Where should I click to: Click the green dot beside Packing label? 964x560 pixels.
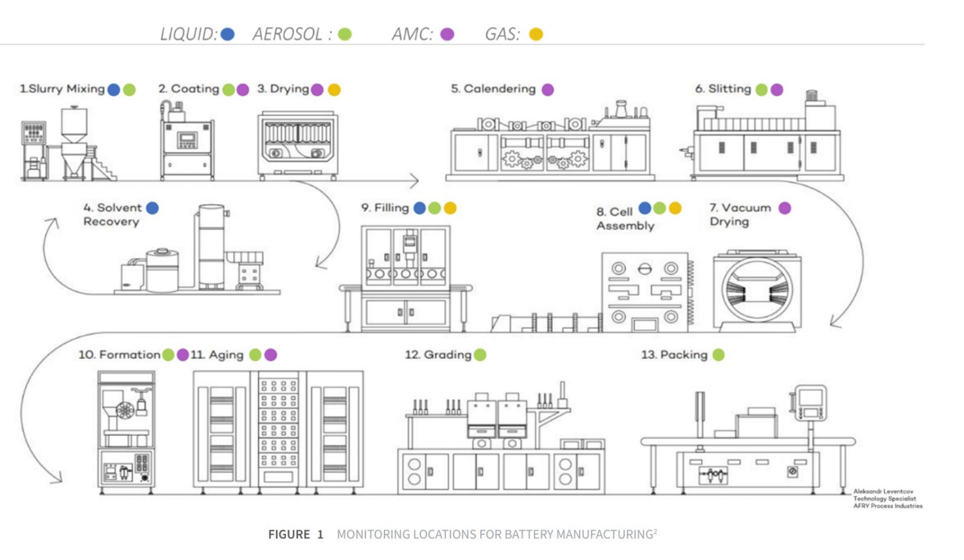point(718,355)
